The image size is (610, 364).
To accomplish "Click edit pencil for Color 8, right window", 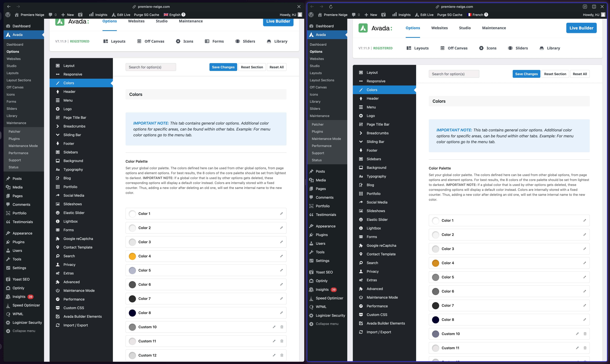I will (x=585, y=320).
